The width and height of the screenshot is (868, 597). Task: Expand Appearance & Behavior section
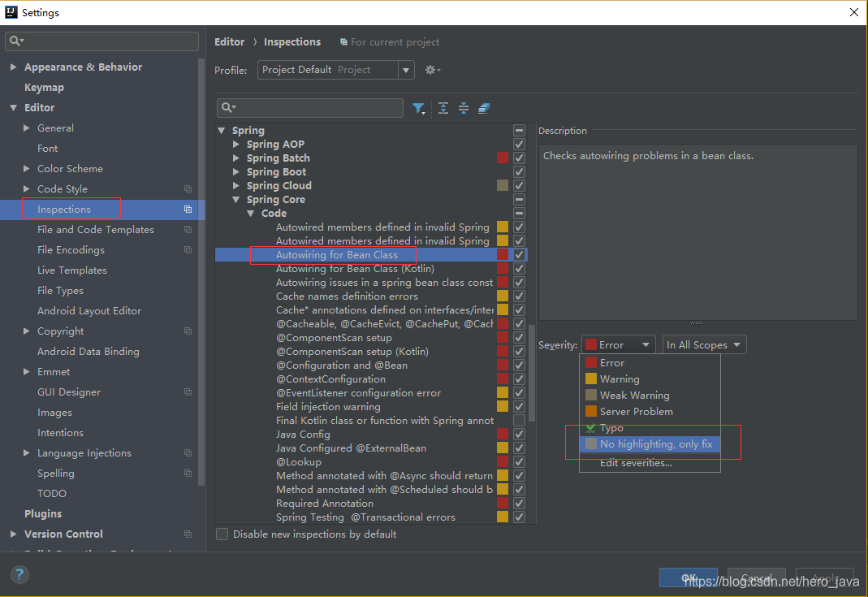point(13,67)
